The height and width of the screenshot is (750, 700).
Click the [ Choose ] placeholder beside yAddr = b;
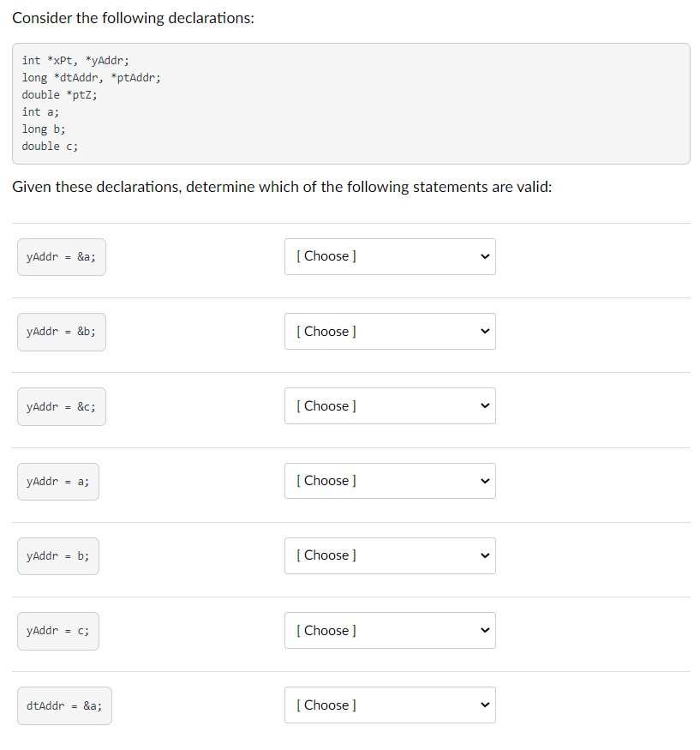point(326,555)
